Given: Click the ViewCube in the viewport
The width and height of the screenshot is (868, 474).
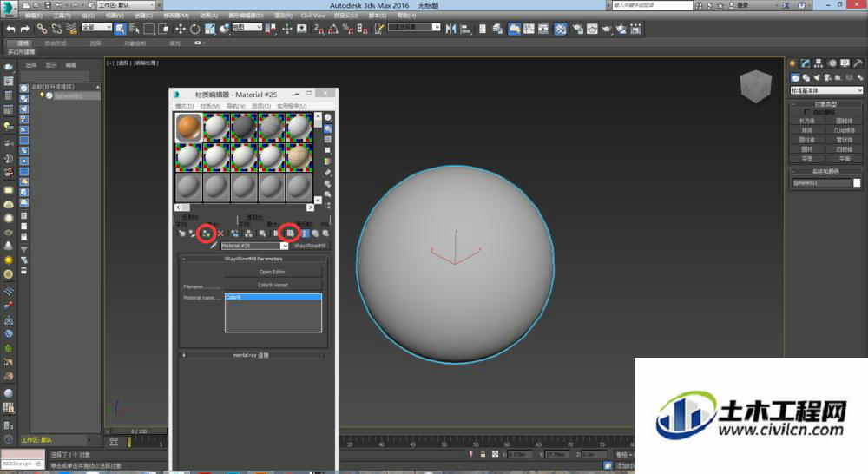Looking at the screenshot, I should tap(755, 86).
